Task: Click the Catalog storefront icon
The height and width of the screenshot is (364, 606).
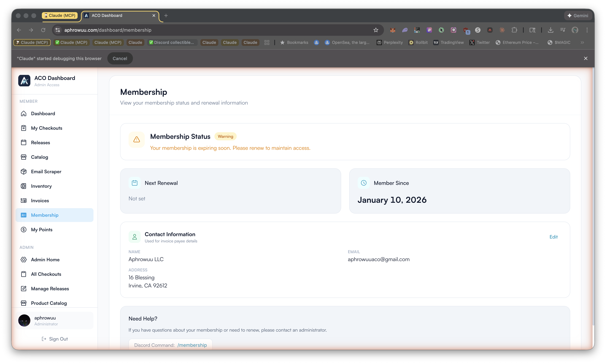Action: click(x=24, y=157)
